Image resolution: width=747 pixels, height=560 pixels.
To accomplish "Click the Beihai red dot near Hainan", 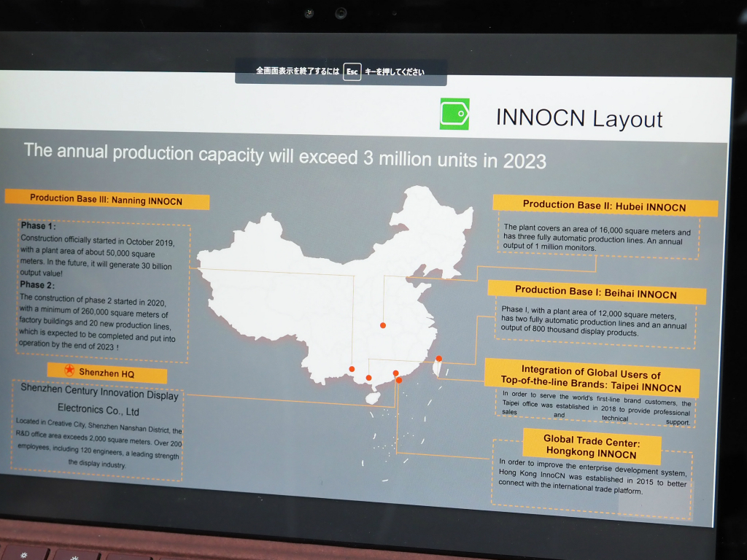I will tap(368, 378).
